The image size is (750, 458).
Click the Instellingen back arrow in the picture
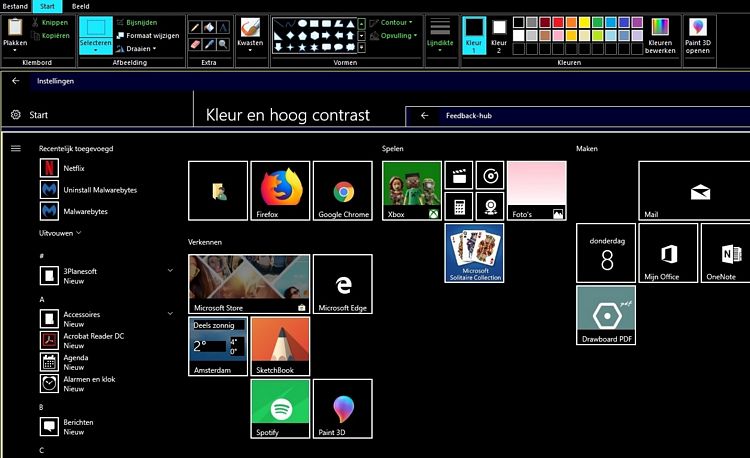16,81
